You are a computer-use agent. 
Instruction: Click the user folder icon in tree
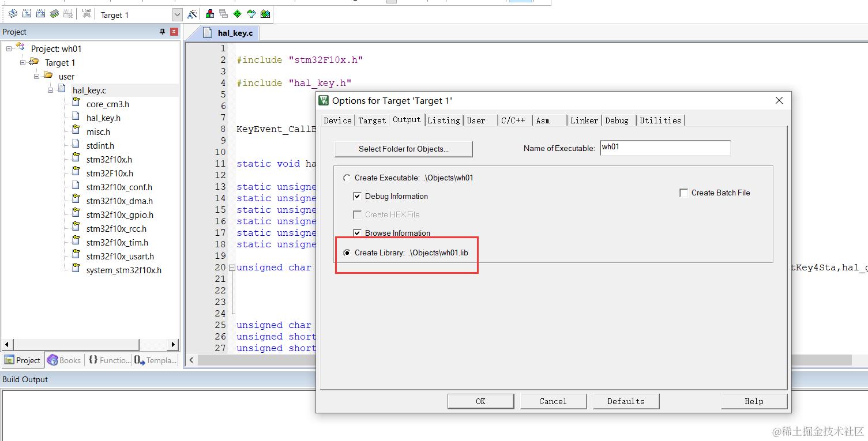click(48, 76)
